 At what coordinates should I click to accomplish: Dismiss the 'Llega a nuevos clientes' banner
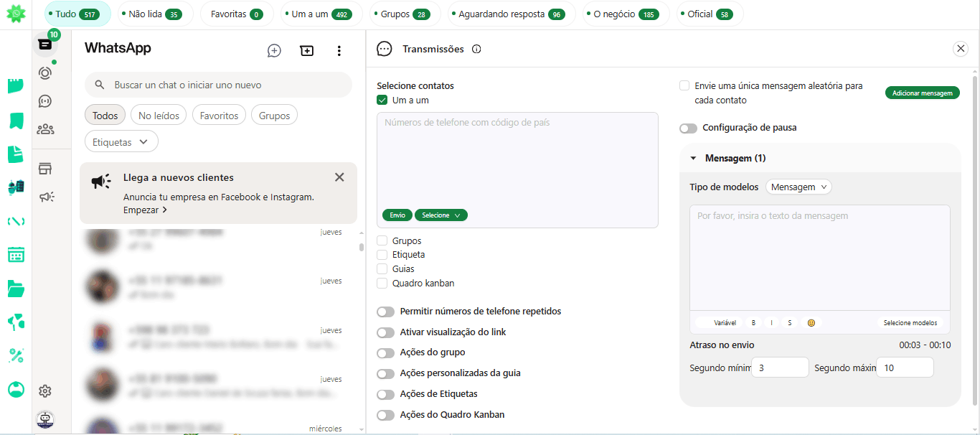click(x=339, y=177)
